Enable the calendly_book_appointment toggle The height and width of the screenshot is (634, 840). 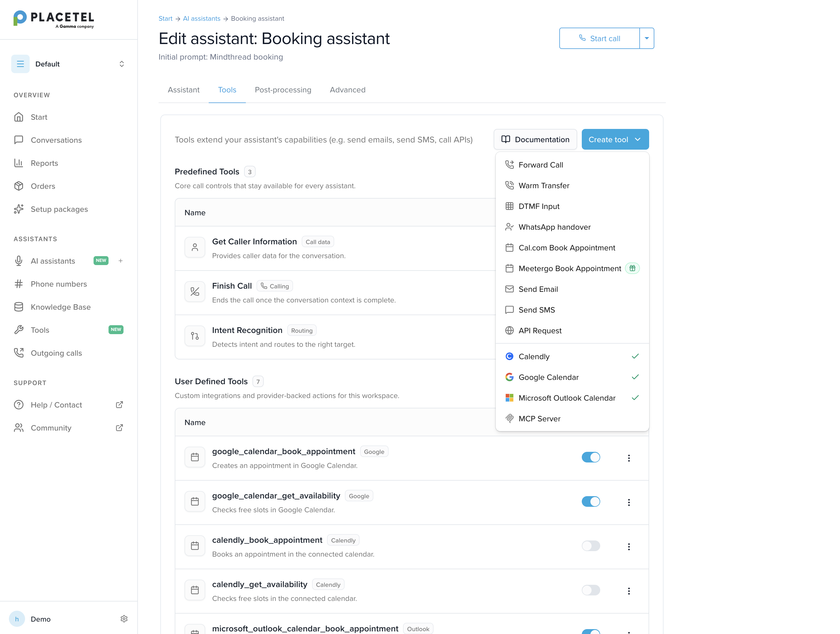tap(591, 546)
